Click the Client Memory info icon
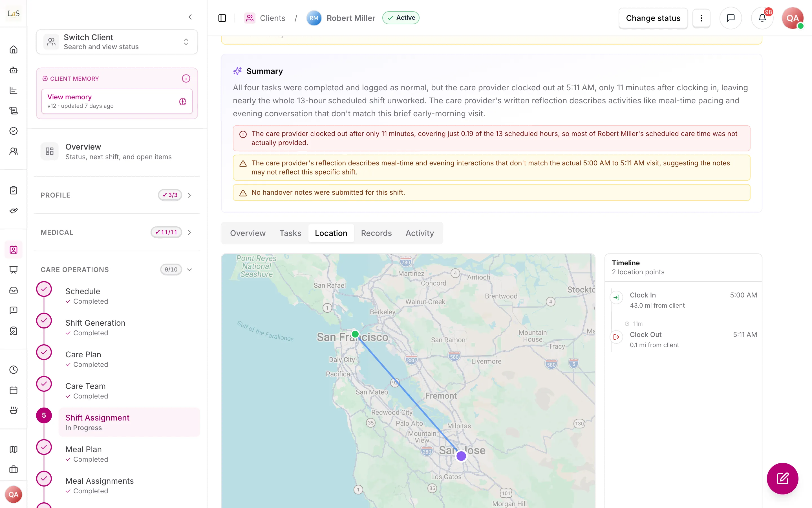This screenshot has width=812, height=508. (186, 78)
